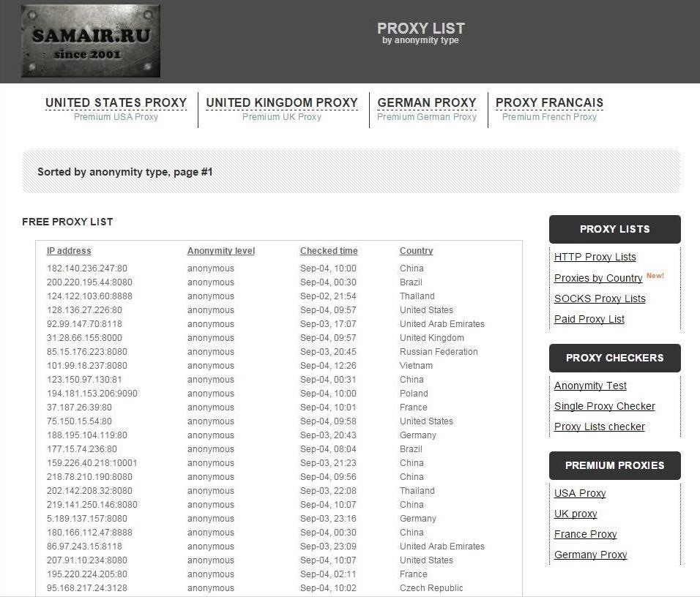Open the United Kingdom Proxy link
This screenshot has width=700, height=597.
pos(282,103)
